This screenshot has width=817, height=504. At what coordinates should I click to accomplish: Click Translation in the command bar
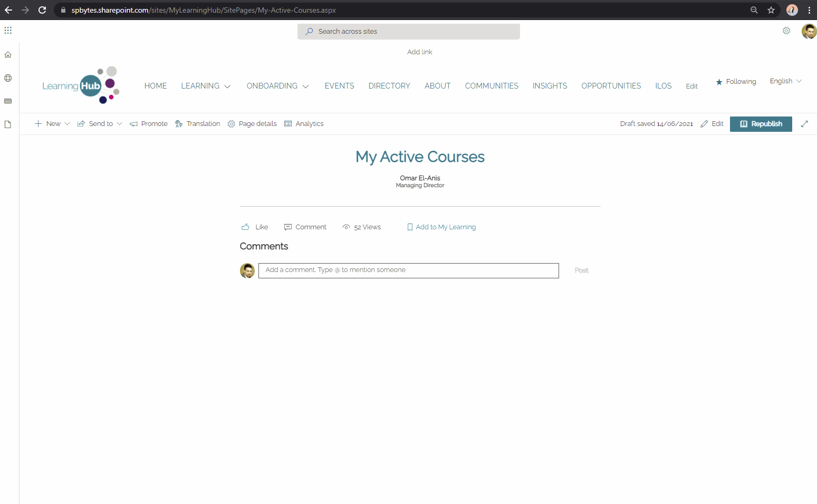coord(198,124)
